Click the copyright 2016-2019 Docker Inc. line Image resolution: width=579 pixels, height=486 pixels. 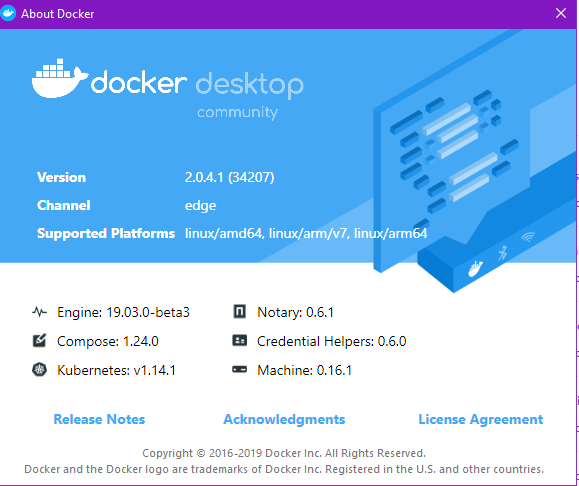point(284,453)
